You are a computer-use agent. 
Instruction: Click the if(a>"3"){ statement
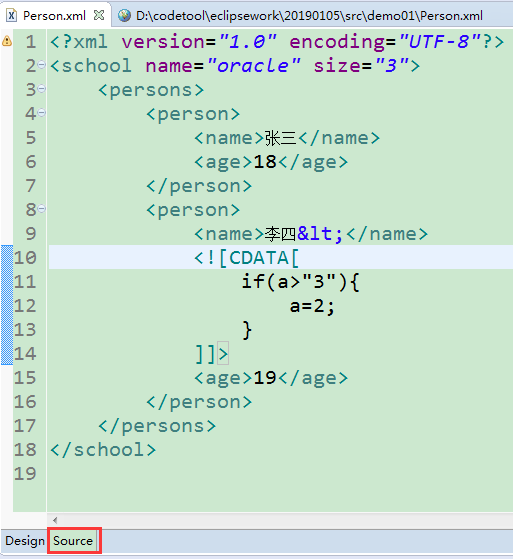tap(301, 282)
